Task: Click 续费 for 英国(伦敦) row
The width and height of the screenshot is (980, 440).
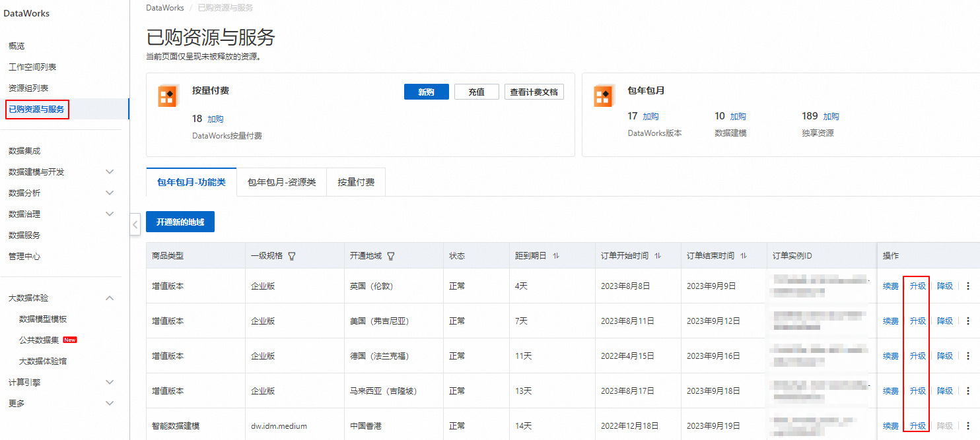Action: coord(891,286)
